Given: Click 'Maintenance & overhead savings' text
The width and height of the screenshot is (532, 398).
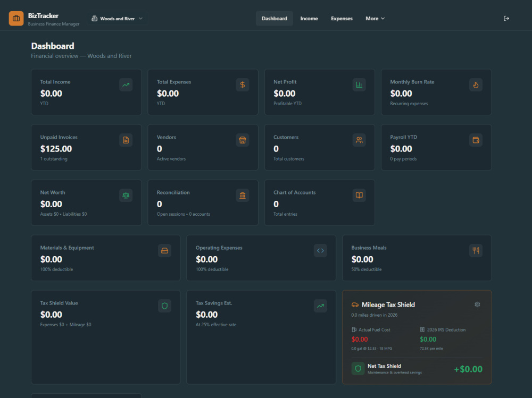Looking at the screenshot, I should 395,372.
